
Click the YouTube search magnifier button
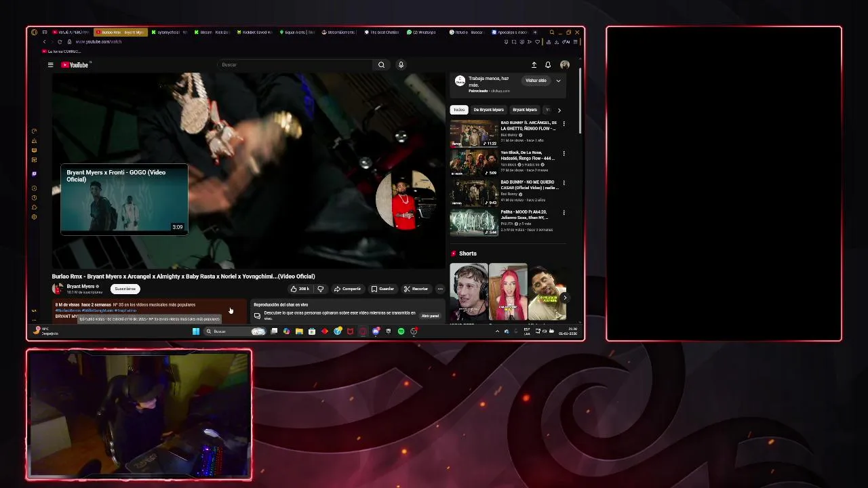381,65
